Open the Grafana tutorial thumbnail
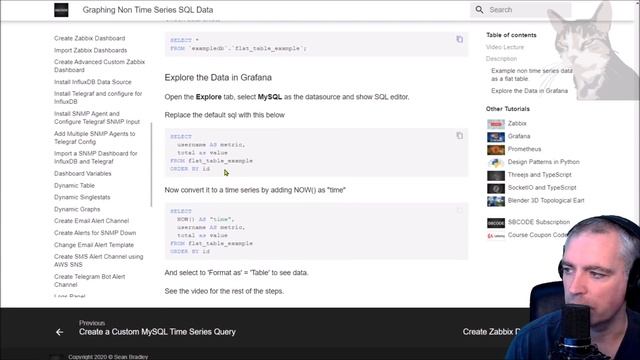The height and width of the screenshot is (360, 640). (x=496, y=137)
